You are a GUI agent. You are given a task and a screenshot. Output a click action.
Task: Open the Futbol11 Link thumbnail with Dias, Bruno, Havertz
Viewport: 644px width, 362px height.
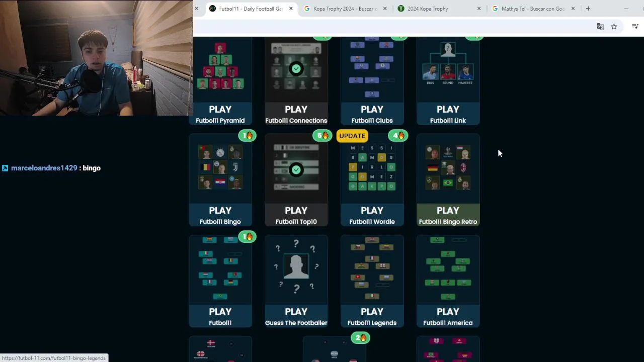448,69
